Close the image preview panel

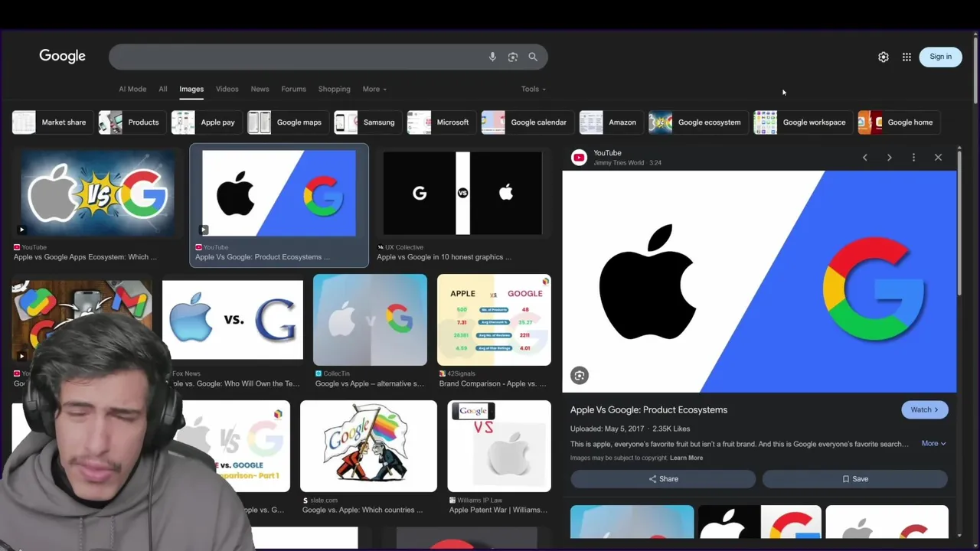pos(938,158)
